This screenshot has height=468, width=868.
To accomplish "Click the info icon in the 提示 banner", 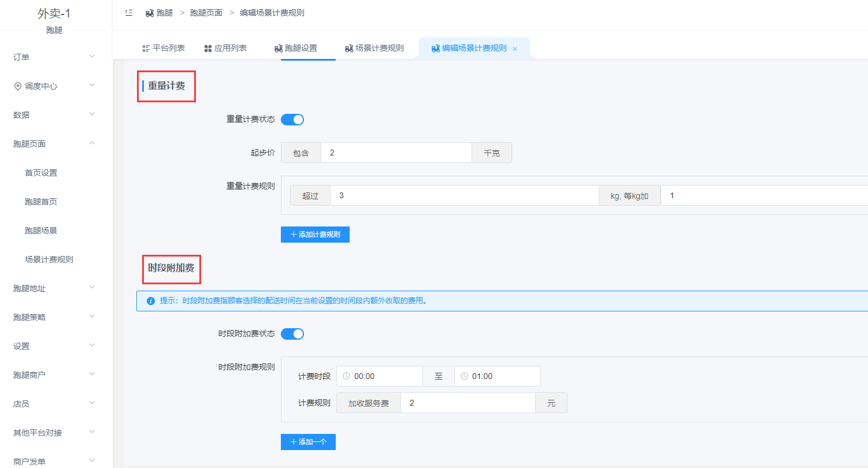I will 151,301.
